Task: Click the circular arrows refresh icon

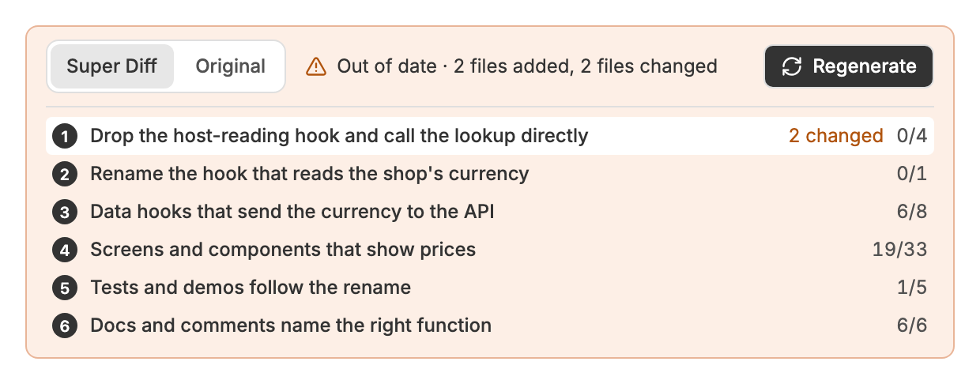Action: (x=792, y=66)
